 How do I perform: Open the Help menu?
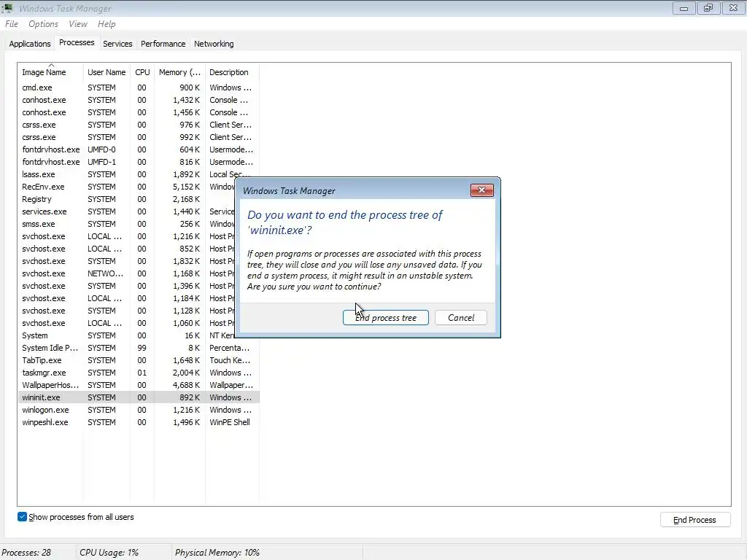click(x=107, y=24)
